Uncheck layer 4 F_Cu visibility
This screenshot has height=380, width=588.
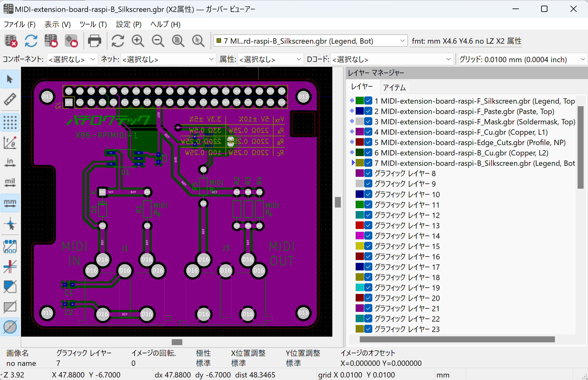click(x=368, y=132)
